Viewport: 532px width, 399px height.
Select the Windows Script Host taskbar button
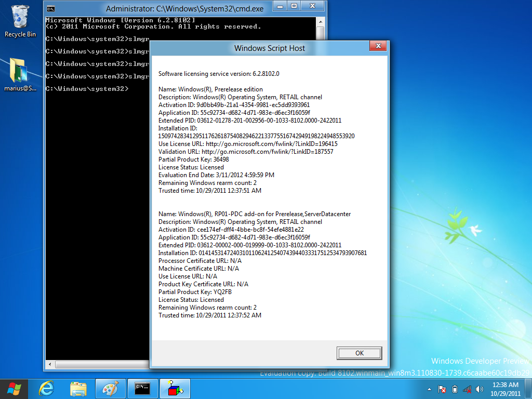pos(175,389)
